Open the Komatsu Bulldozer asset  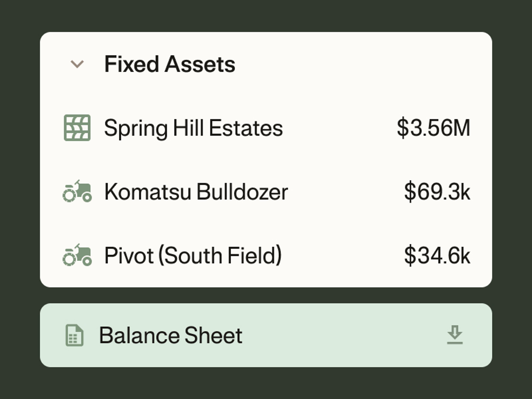[x=196, y=192]
